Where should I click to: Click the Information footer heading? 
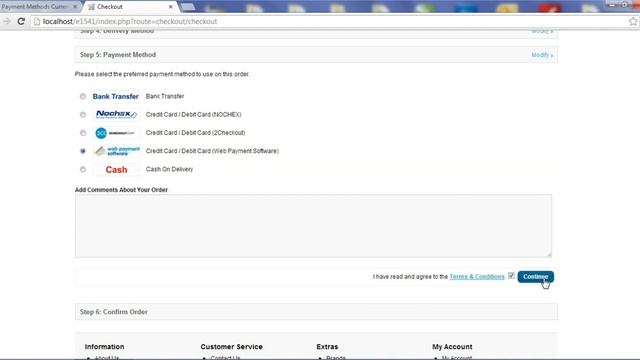click(104, 347)
